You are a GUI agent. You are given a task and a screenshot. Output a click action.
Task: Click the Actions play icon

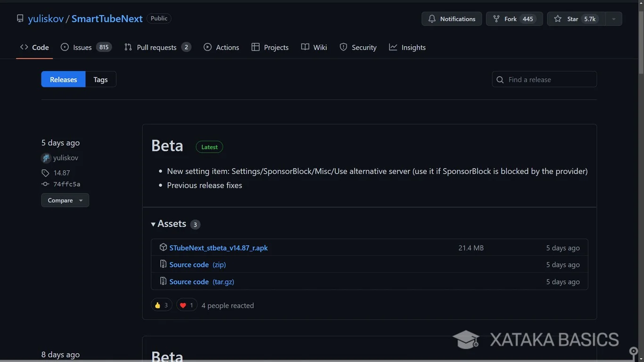click(207, 47)
